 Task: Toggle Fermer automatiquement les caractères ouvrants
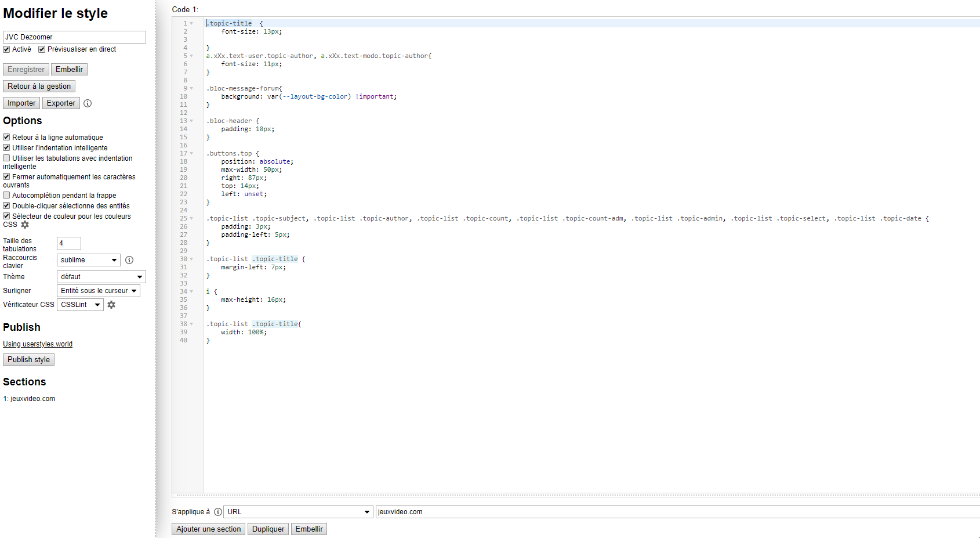6,177
